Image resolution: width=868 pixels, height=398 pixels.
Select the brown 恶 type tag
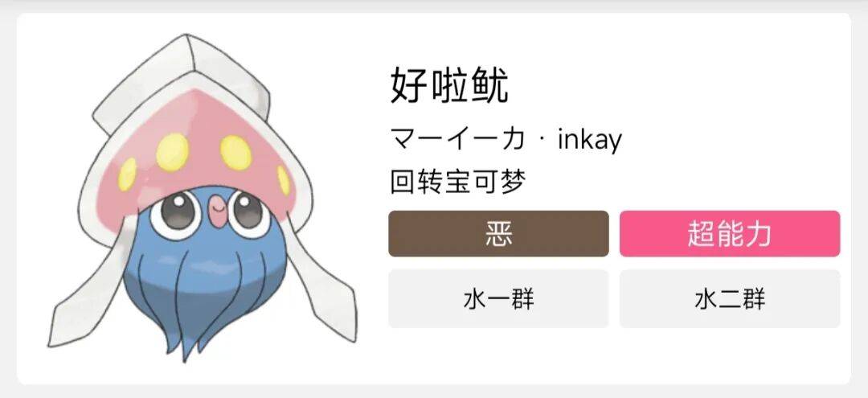coord(498,234)
